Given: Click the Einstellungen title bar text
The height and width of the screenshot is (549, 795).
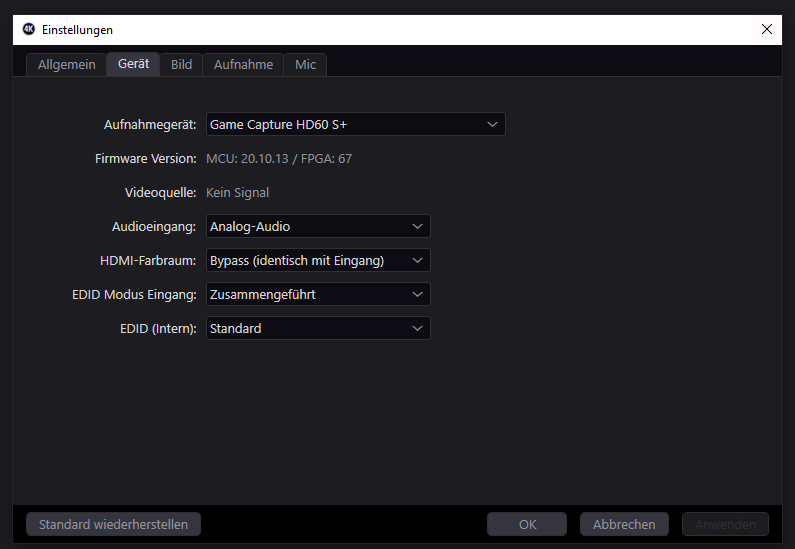Looking at the screenshot, I should click(77, 30).
